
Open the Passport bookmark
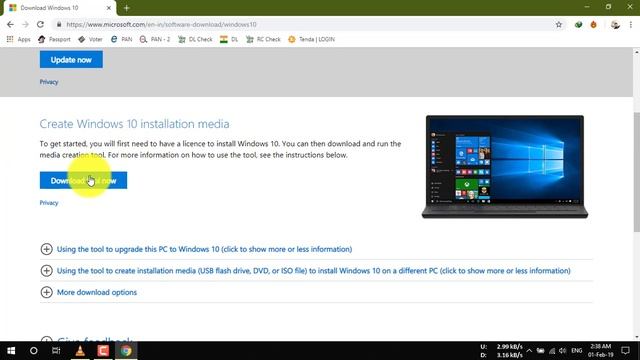[54, 39]
